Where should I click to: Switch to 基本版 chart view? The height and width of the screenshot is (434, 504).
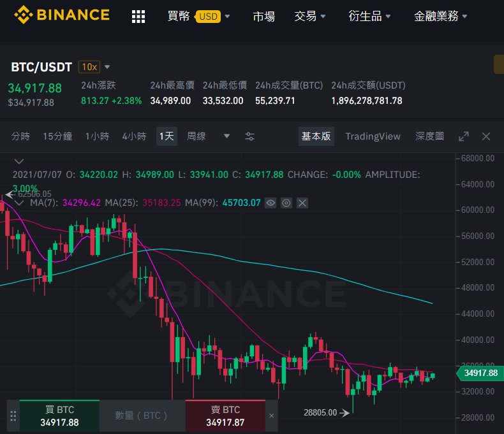pos(316,136)
